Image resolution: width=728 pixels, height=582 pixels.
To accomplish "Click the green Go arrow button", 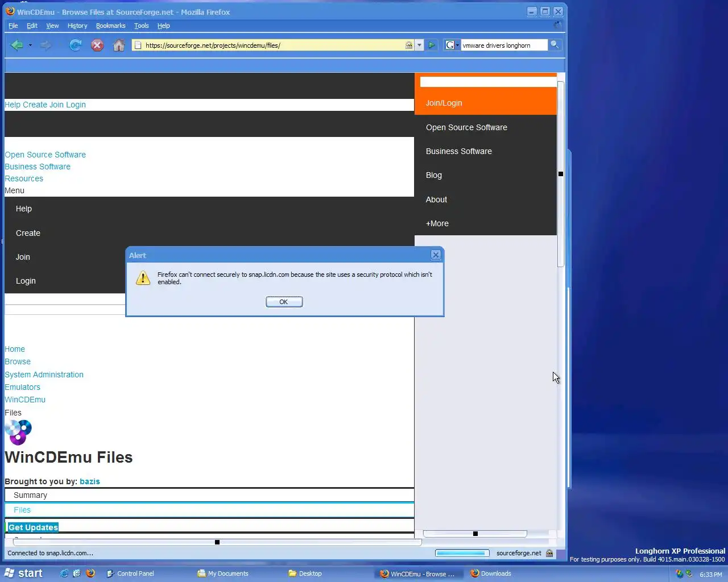I will pyautogui.click(x=432, y=45).
